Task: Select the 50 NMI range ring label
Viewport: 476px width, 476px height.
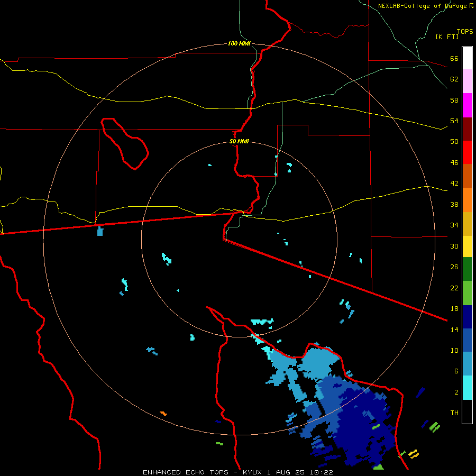Action: coord(239,141)
